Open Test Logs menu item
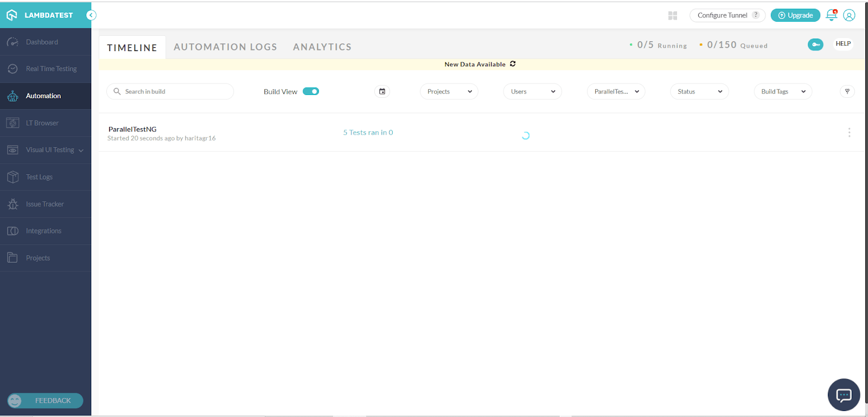Viewport: 868px width, 417px height. click(46, 177)
